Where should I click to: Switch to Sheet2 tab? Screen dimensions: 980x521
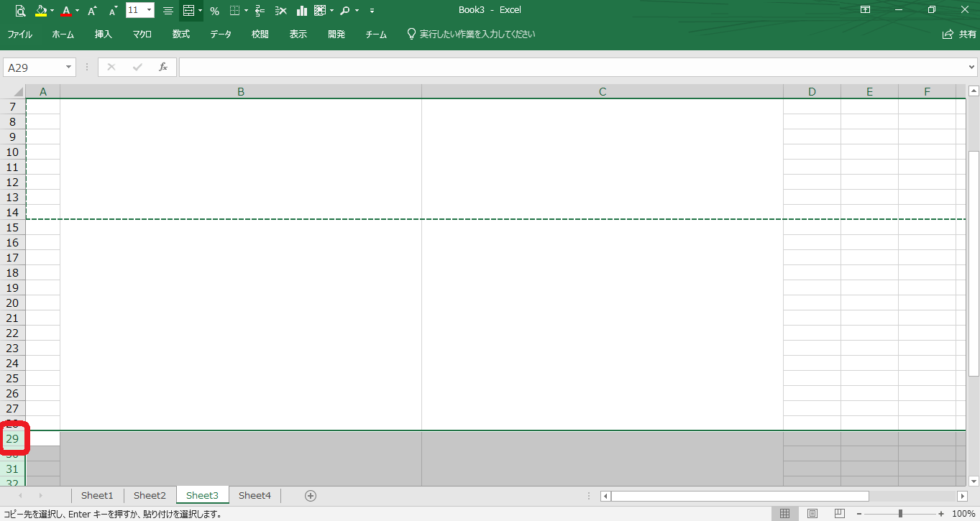[x=150, y=495]
